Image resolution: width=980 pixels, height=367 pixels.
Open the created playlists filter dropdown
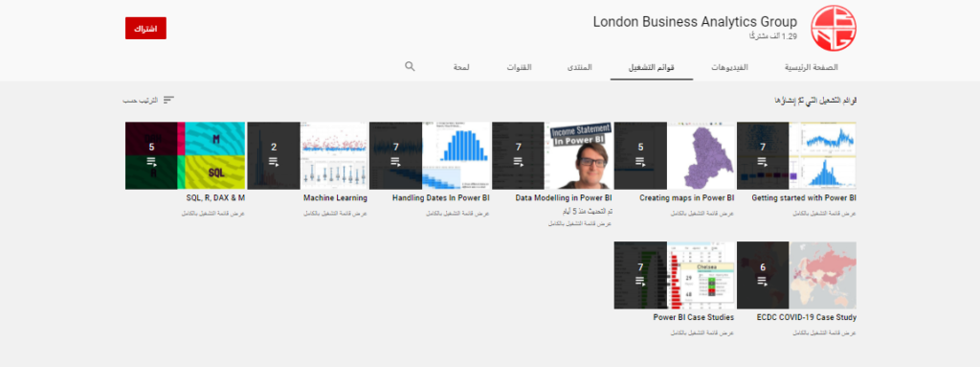[815, 101]
